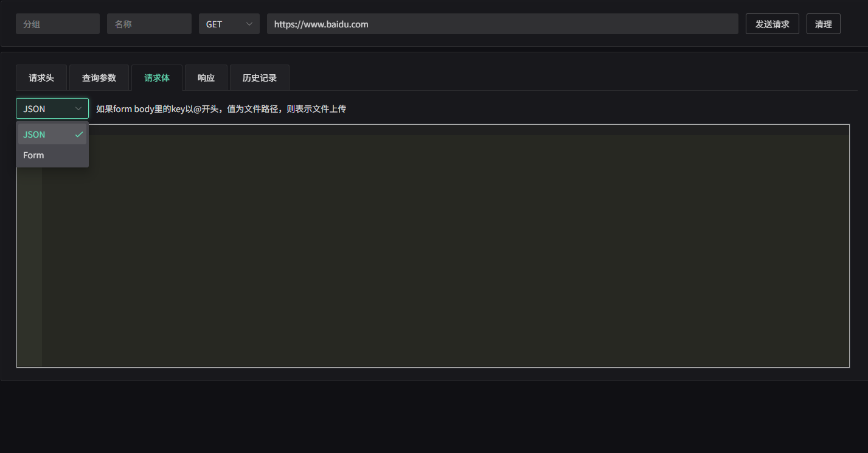
Task: Click the file upload hint text about @ keys
Action: coord(221,109)
